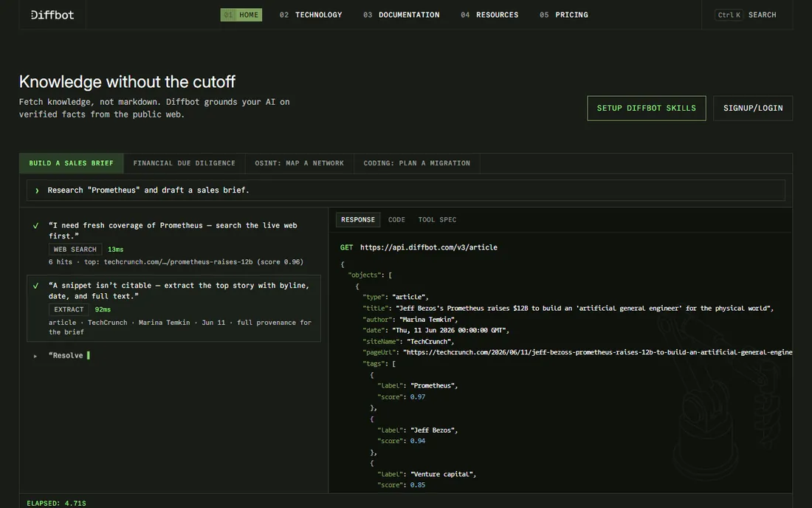Click the checkmark beside the fresh coverage step

[x=35, y=226]
